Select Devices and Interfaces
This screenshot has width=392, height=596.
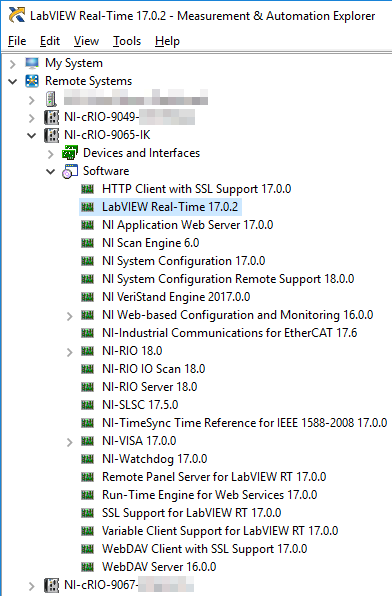141,153
